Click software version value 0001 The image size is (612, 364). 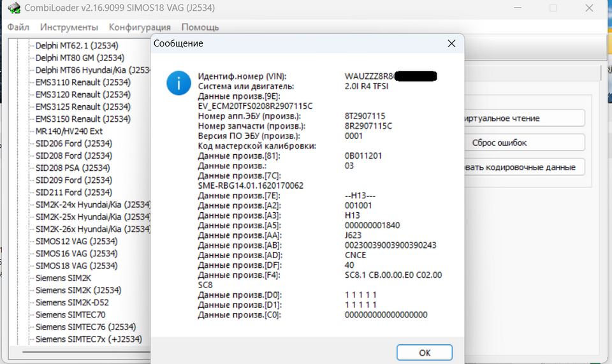point(354,136)
